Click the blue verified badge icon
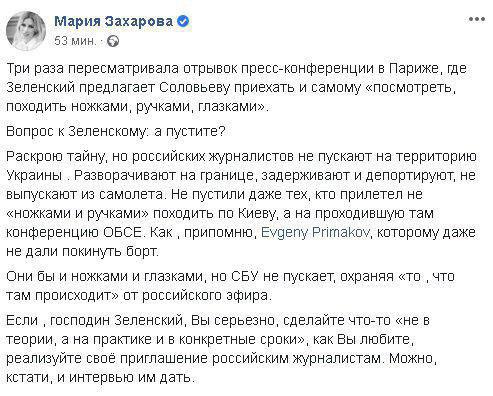This screenshot has height=396, width=493. point(183,22)
